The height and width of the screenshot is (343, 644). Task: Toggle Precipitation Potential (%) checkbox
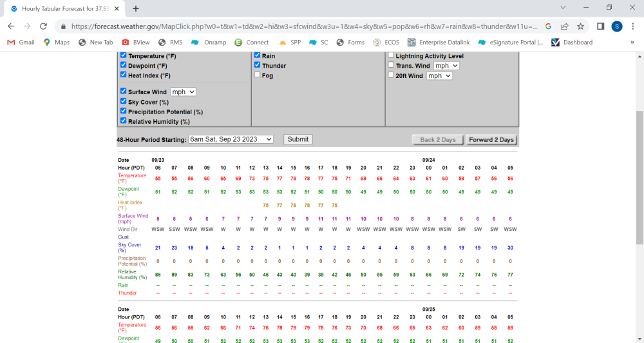tap(123, 111)
